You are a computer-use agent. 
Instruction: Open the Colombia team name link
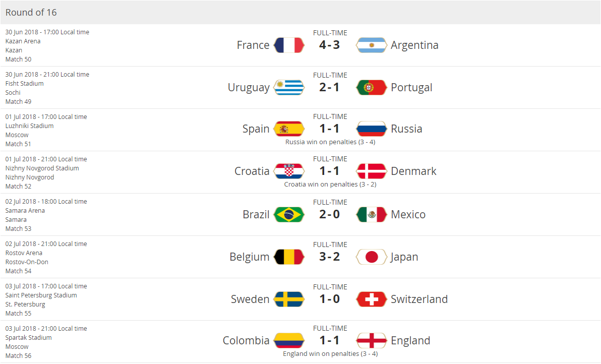[246, 341]
